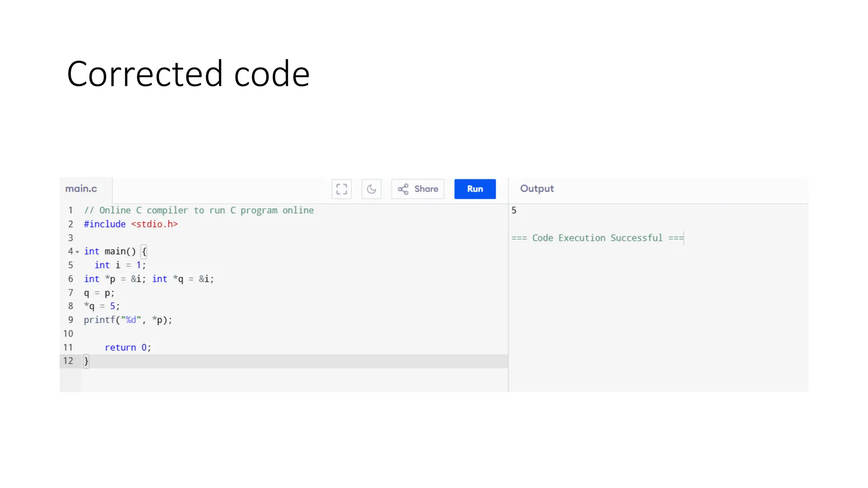Click Code Execution Successful message
Image resolution: width=868 pixels, height=488 pixels.
click(x=597, y=238)
